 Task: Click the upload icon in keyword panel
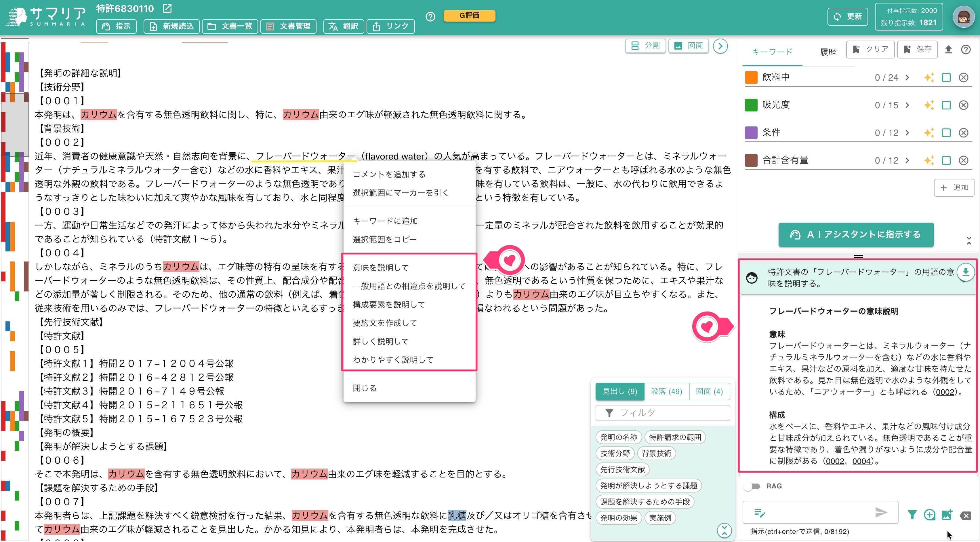[x=948, y=50]
